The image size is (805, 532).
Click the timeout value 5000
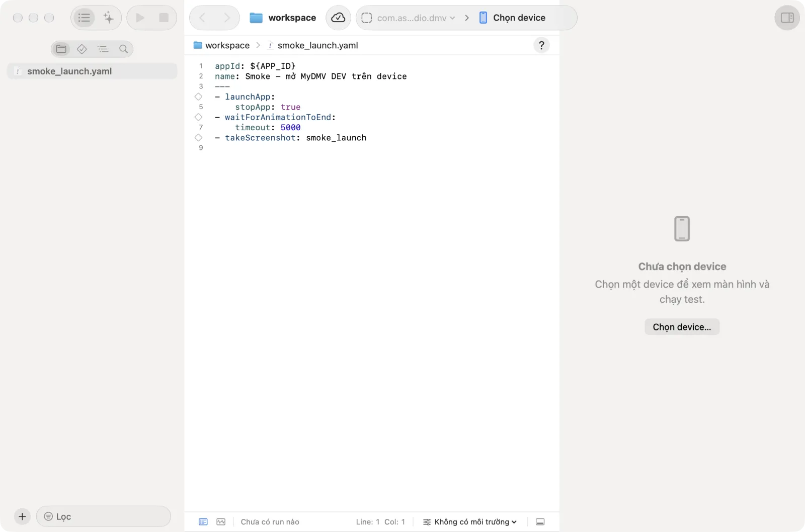pyautogui.click(x=290, y=128)
